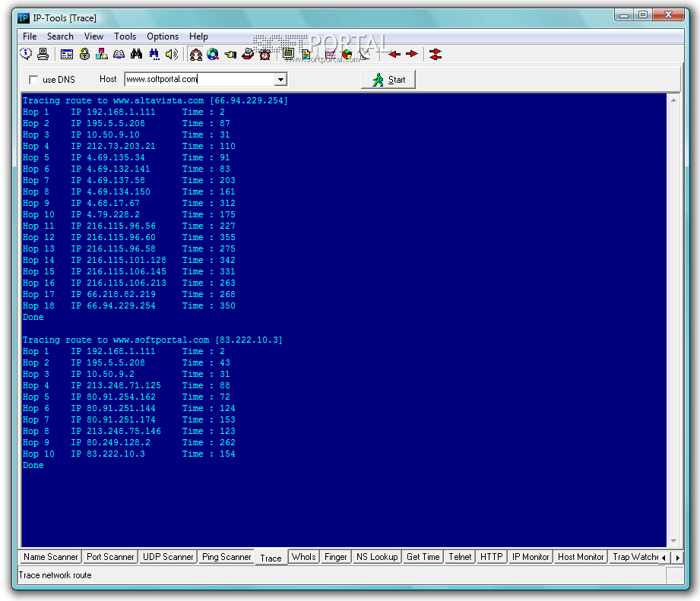Click the Trace route toolbar icon
700x601 pixels.
[x=195, y=55]
